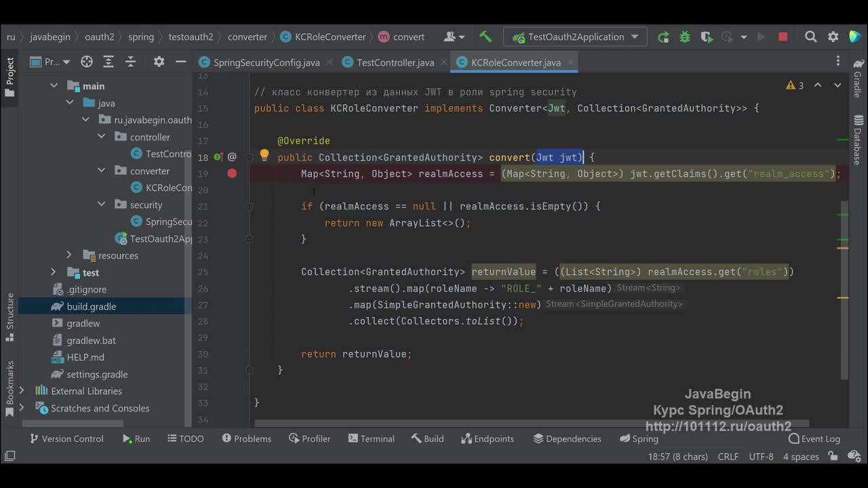The height and width of the screenshot is (488, 868).
Task: Jump to next highlighted error arrow
Action: (x=837, y=85)
